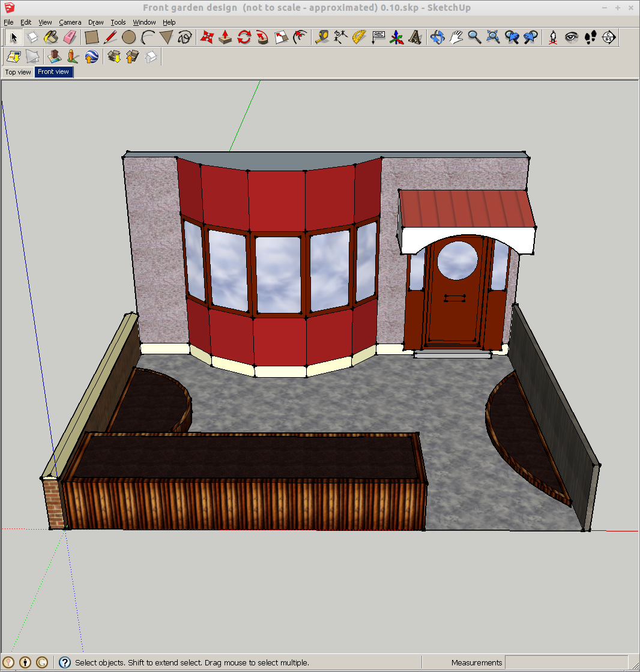Pick the Rectangle drawing tool
Viewport: 640px width, 672px height.
coord(91,38)
